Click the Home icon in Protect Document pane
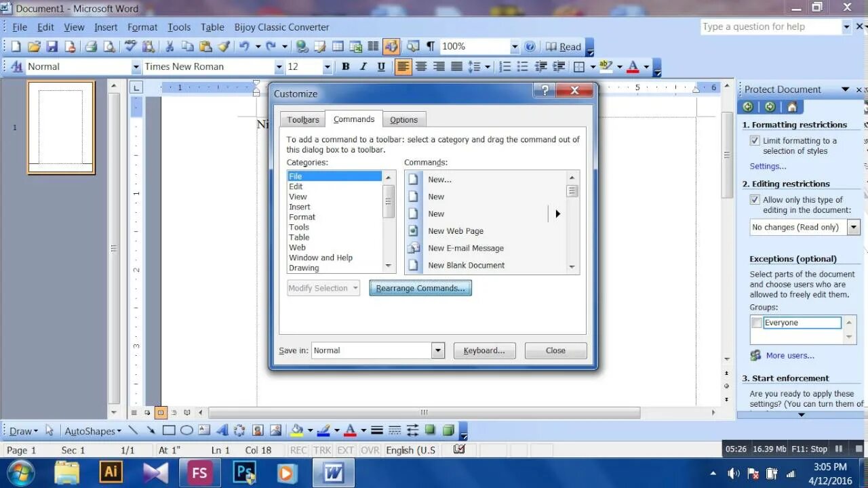The image size is (868, 488). click(792, 106)
